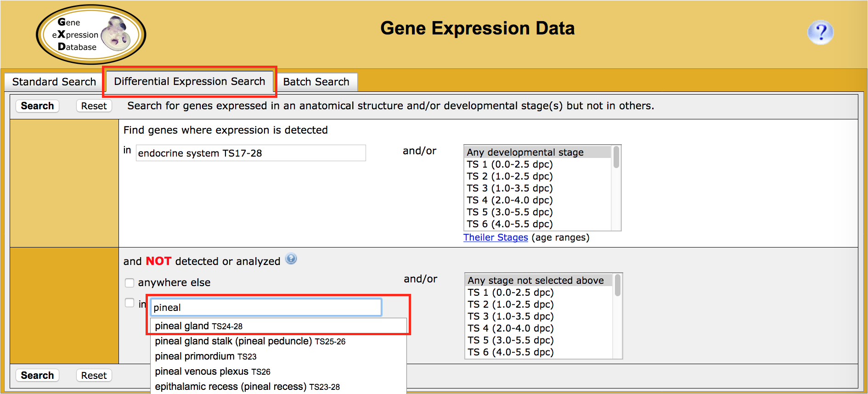Select 'TS 2 (1.0-2.5 dpc)' in upper list

pos(538,176)
